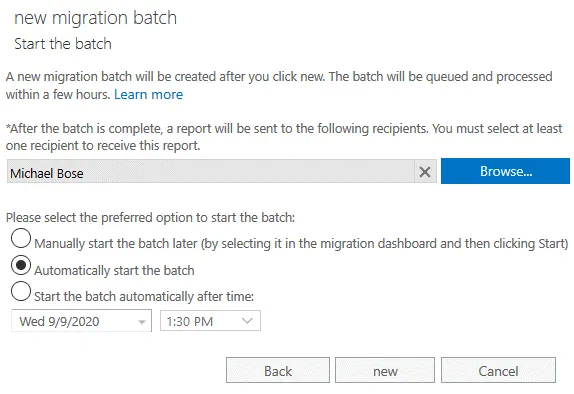Create the batch using the new button
This screenshot has width=574, height=394.
(x=385, y=371)
